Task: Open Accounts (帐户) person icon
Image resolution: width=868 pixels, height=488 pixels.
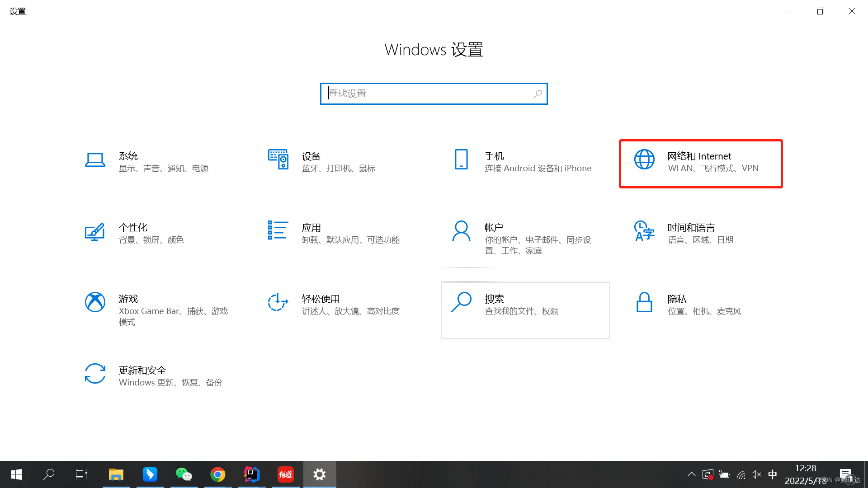Action: (x=461, y=231)
